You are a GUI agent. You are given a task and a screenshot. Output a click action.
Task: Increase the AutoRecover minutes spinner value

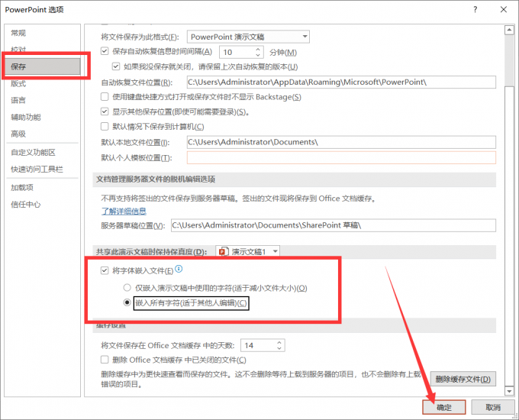(x=258, y=49)
